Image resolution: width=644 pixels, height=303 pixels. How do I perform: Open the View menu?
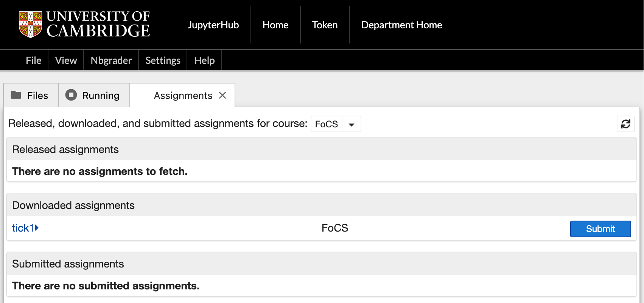tap(66, 60)
